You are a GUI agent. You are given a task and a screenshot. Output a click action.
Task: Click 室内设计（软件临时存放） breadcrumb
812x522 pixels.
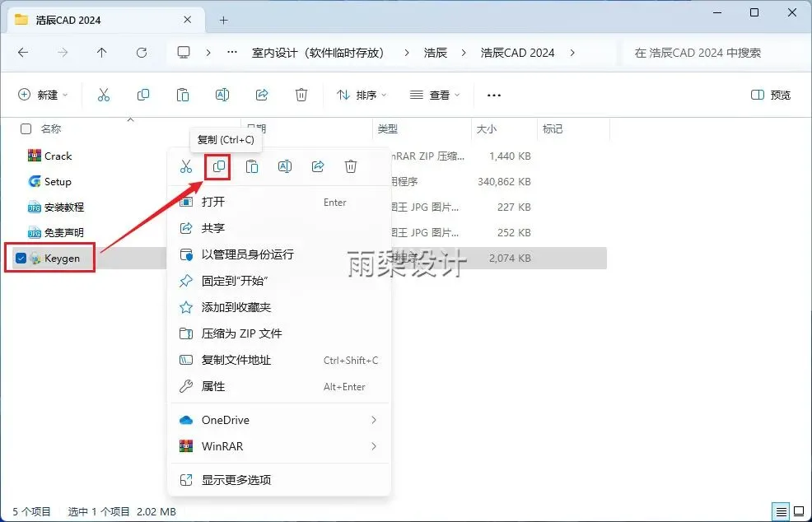click(x=318, y=53)
